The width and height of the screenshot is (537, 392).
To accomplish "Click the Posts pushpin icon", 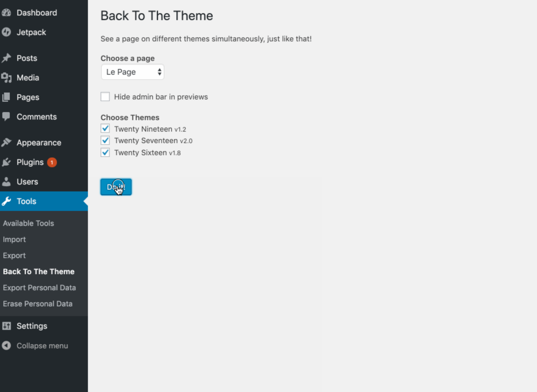I will (x=6, y=58).
